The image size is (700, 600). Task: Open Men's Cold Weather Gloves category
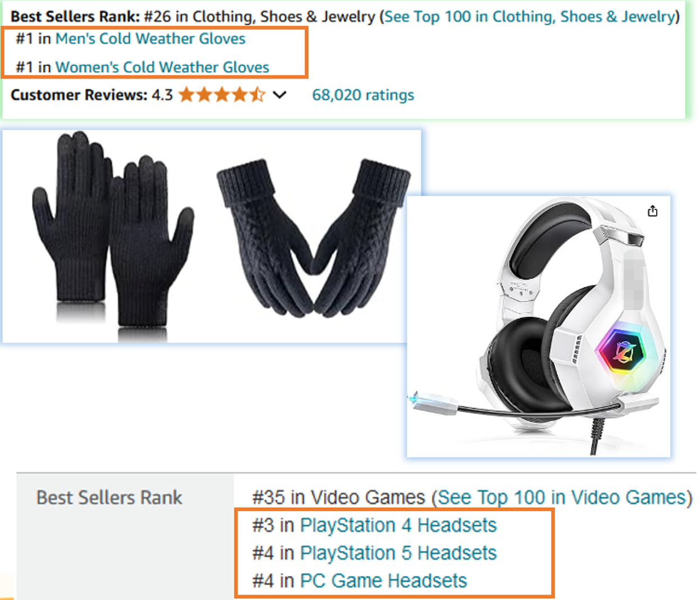[x=151, y=39]
